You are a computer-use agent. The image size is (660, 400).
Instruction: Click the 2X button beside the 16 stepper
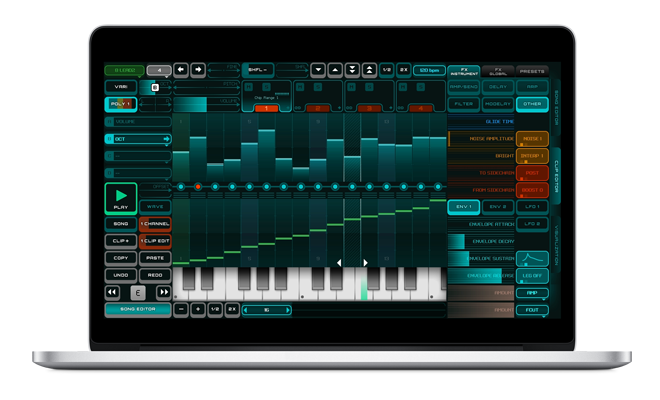pyautogui.click(x=232, y=309)
